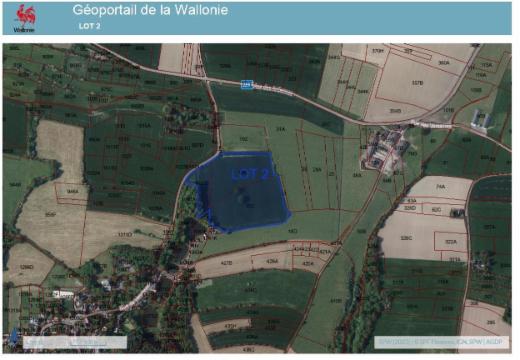
Task: Click the blue road number shield on the map
Action: pos(247,85)
